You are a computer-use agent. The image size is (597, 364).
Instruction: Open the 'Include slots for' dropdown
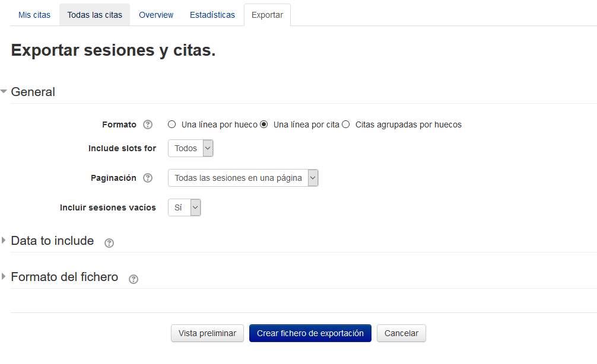pyautogui.click(x=190, y=148)
